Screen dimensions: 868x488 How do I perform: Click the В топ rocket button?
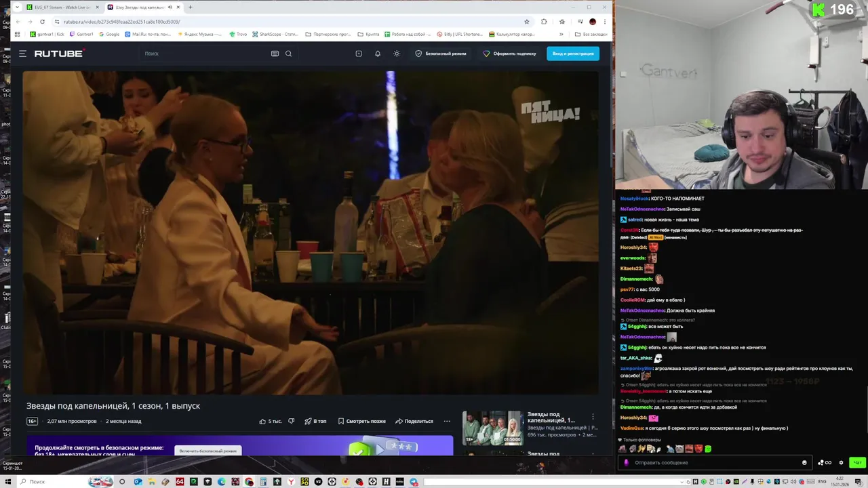click(315, 421)
